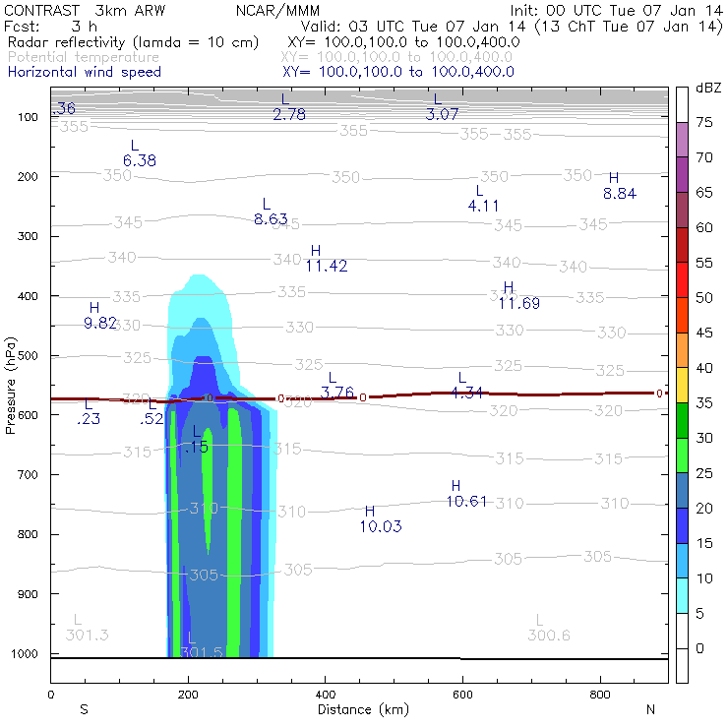Click the wind maximum label 'H 10.61'
This screenshot has width=728, height=728.
[x=466, y=494]
